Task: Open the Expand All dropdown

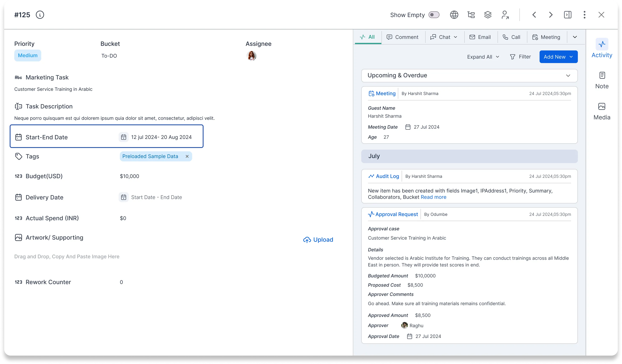Action: click(483, 57)
